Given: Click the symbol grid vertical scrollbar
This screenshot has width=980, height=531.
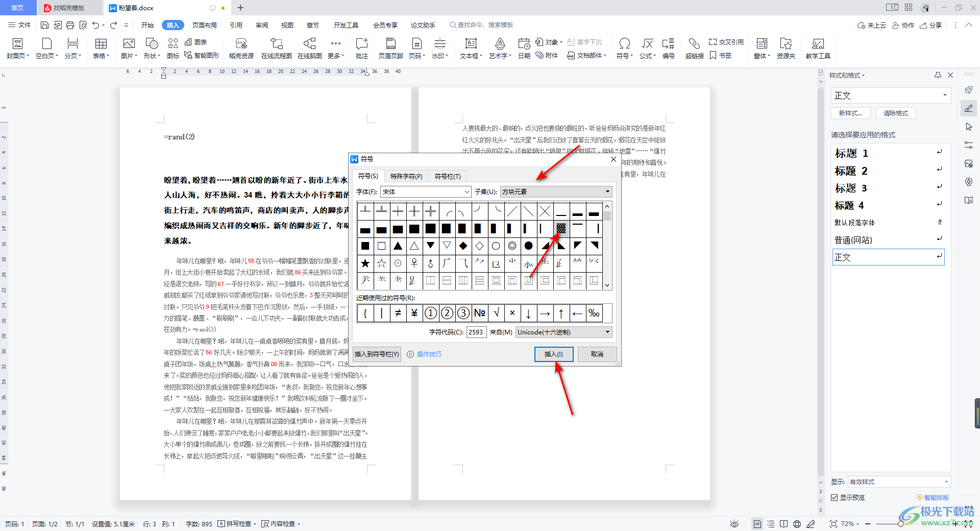Looking at the screenshot, I should pos(607,245).
